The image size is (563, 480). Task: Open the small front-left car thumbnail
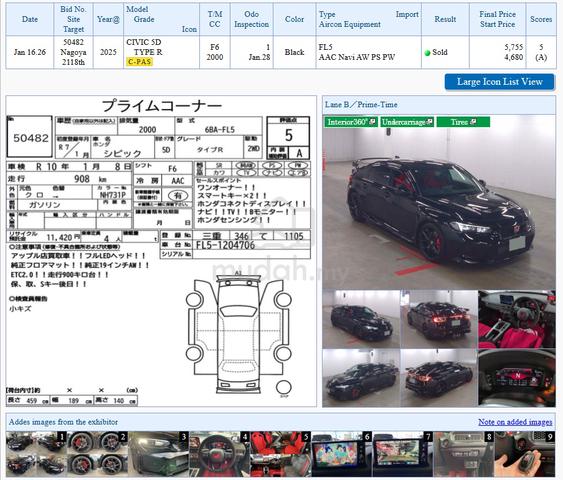(361, 319)
